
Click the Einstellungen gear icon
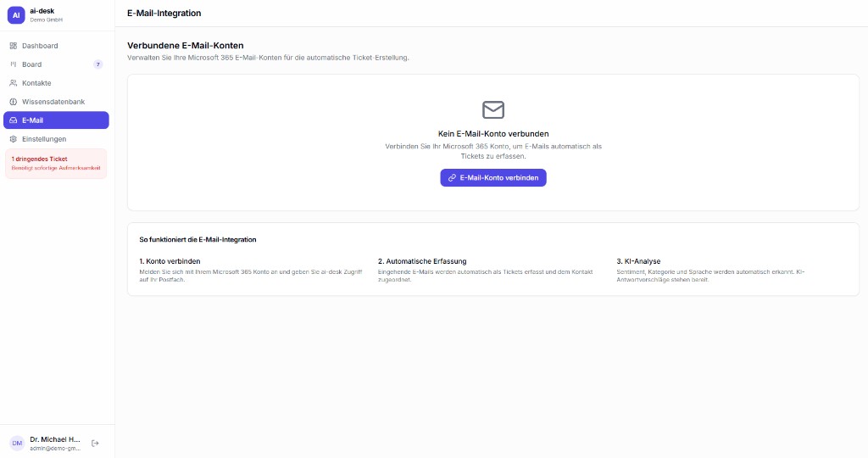(x=13, y=139)
